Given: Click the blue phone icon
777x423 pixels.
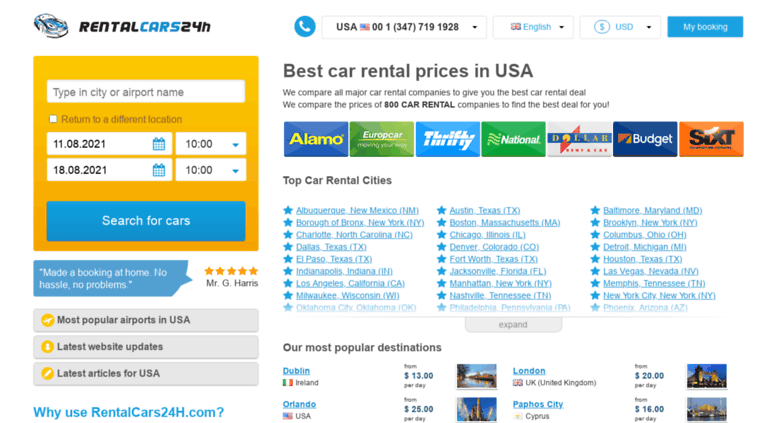Looking at the screenshot, I should 305,27.
